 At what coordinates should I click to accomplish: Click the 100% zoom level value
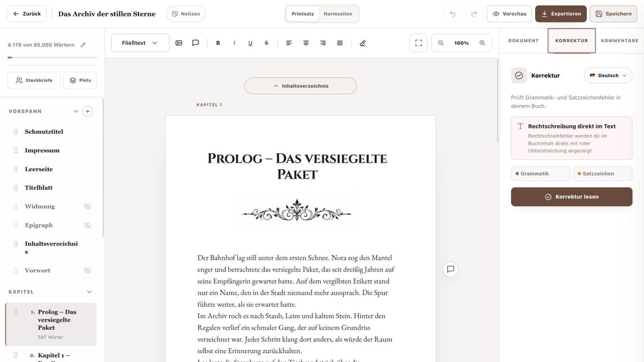tap(461, 43)
